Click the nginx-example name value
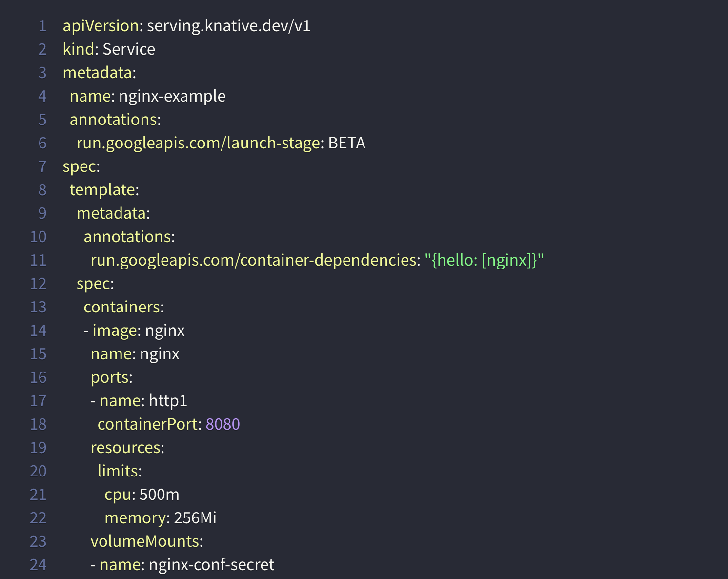Image resolution: width=728 pixels, height=579 pixels. click(172, 96)
